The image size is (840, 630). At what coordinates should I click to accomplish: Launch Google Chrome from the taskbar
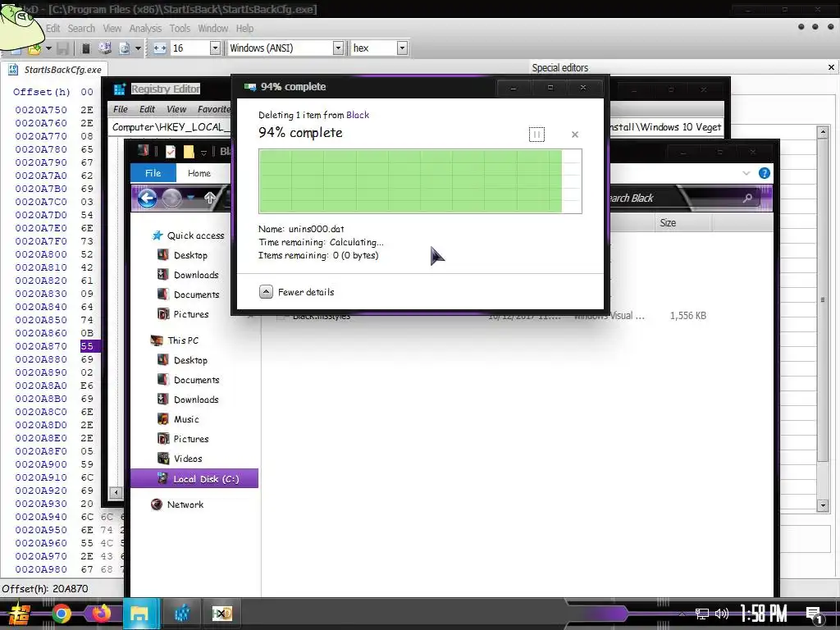click(61, 614)
